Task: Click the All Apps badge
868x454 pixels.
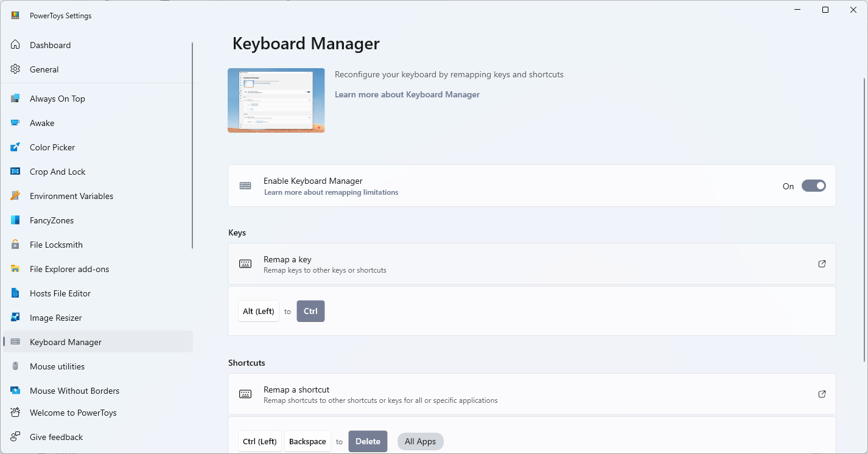Action: pos(421,442)
